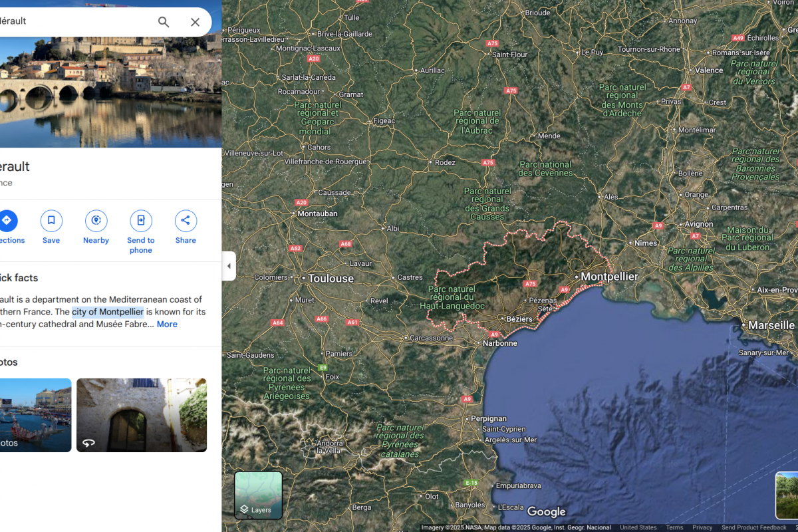Open the Street View thumbnail at bottom right

point(787,495)
